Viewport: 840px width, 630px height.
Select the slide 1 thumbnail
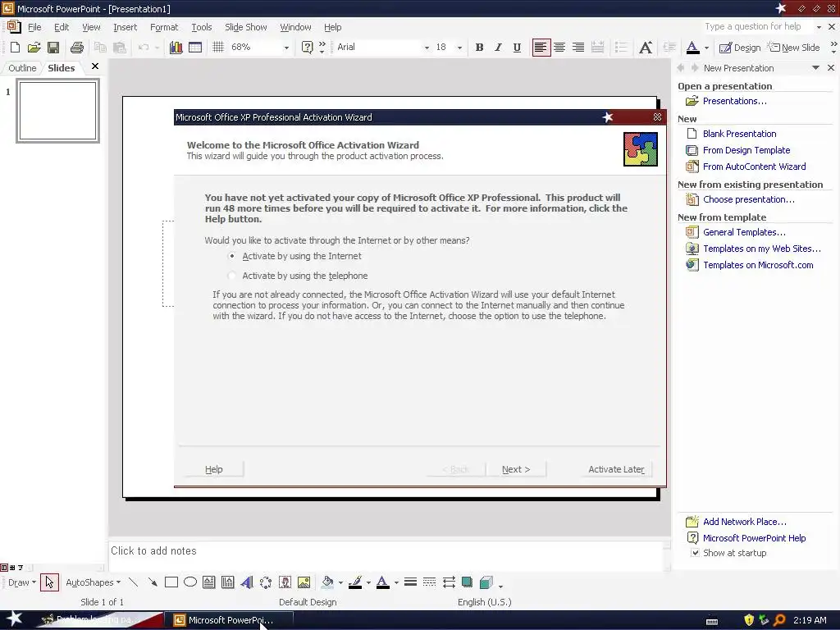58,111
